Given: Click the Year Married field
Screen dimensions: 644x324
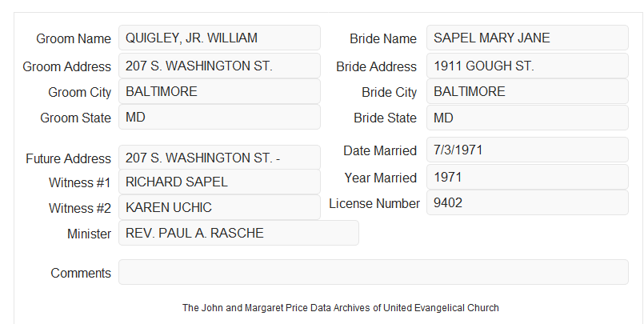Looking at the screenshot, I should pyautogui.click(x=527, y=177).
